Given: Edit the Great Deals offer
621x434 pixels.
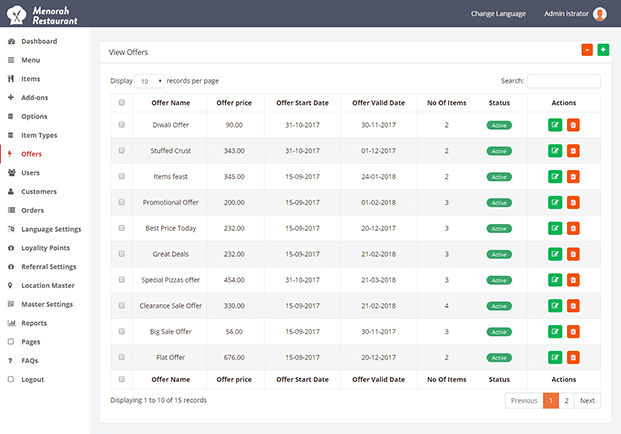Looking at the screenshot, I should pyautogui.click(x=555, y=254).
